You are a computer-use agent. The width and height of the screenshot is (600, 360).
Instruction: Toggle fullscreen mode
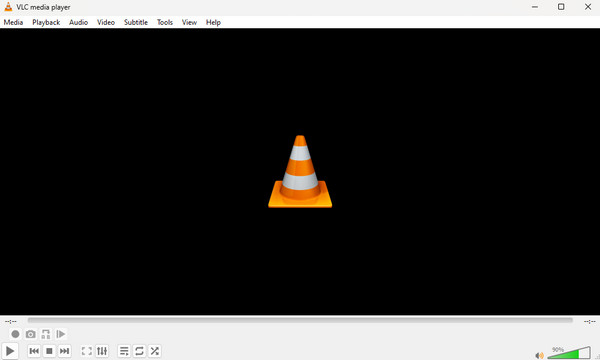click(87, 351)
